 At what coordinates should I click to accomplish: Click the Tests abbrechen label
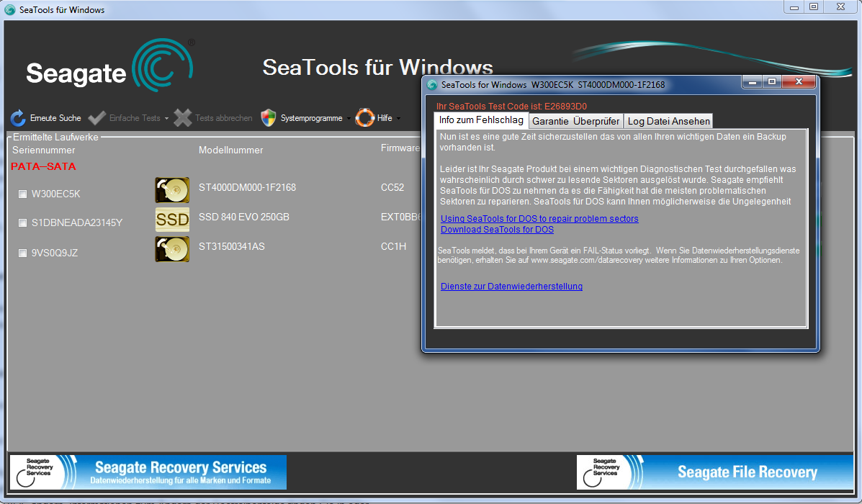pos(224,118)
